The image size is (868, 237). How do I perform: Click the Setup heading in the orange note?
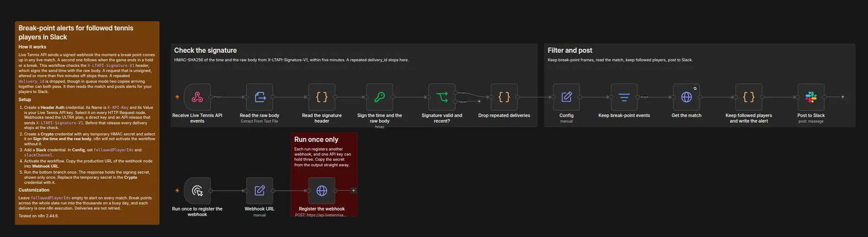(x=25, y=100)
